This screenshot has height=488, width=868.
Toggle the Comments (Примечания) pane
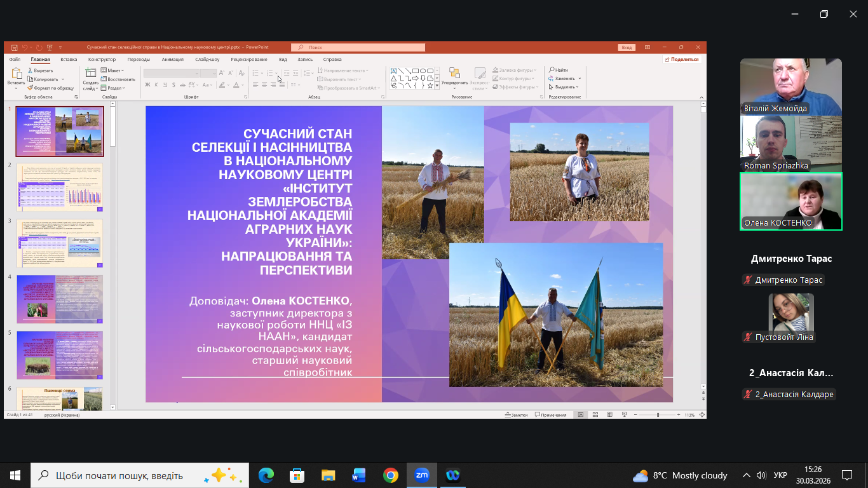tap(551, 415)
